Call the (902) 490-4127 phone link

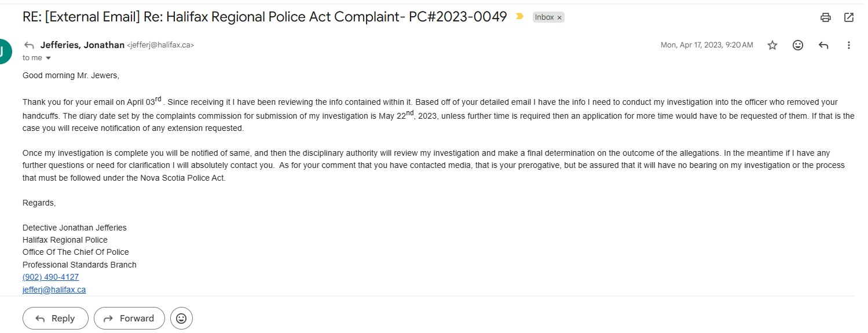[50, 277]
